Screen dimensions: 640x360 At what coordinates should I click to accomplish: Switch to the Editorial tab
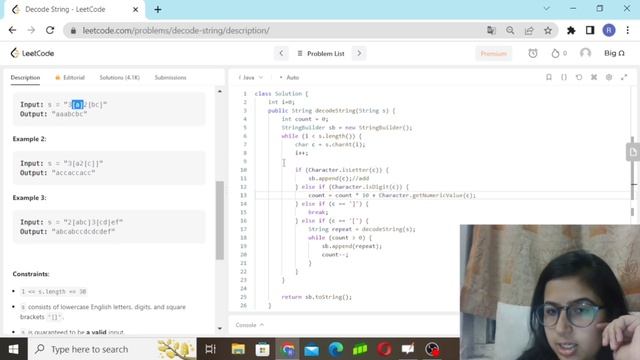(x=70, y=78)
